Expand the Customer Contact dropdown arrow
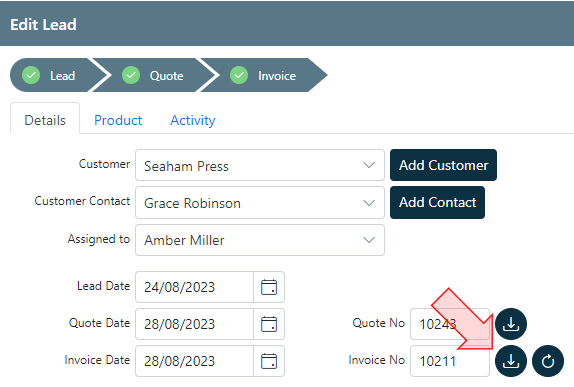 pos(369,203)
